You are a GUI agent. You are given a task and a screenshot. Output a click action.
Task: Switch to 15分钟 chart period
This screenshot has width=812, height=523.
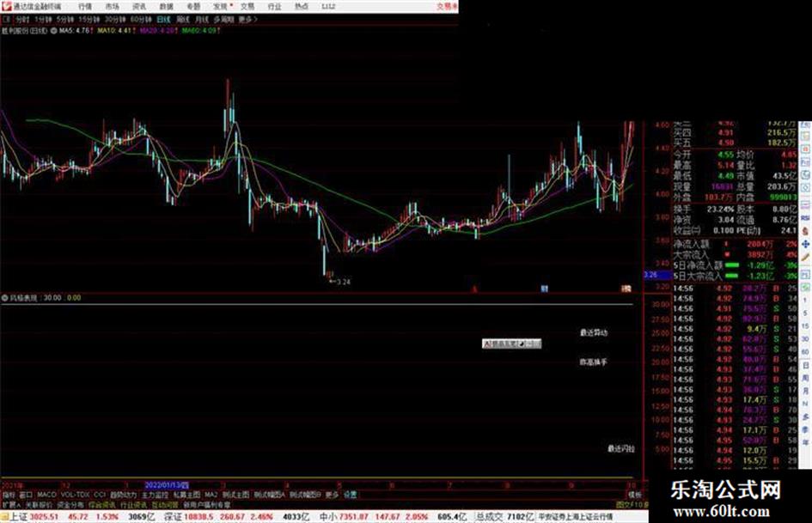click(x=89, y=19)
